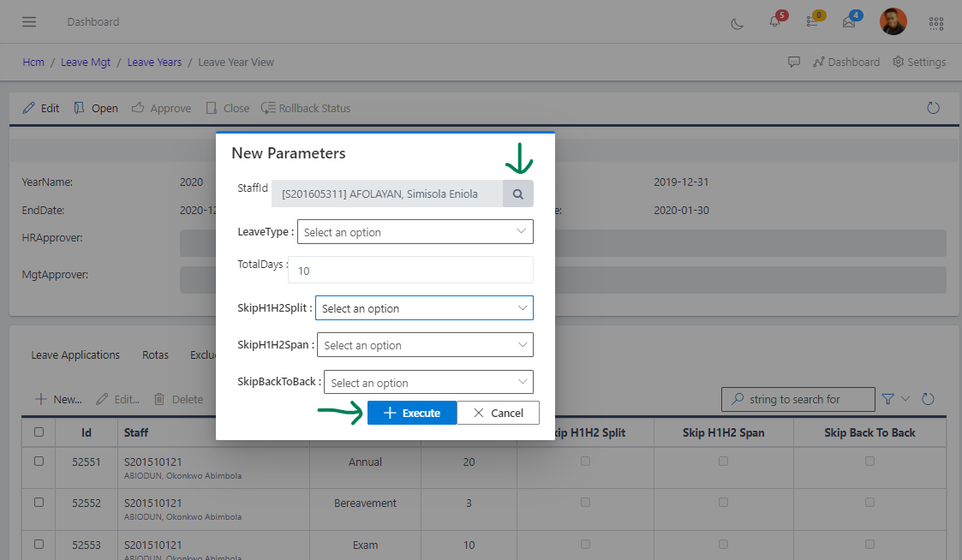
Task: Click the StaffId search magnifier icon
Action: coord(517,194)
